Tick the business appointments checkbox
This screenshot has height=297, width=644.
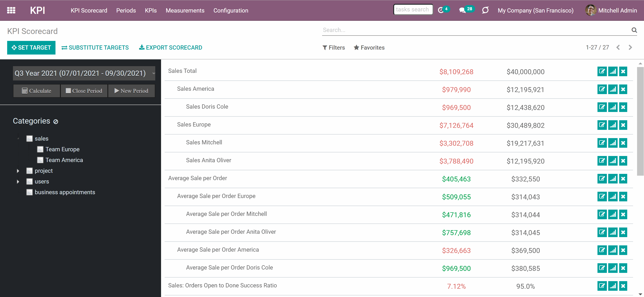pos(30,192)
